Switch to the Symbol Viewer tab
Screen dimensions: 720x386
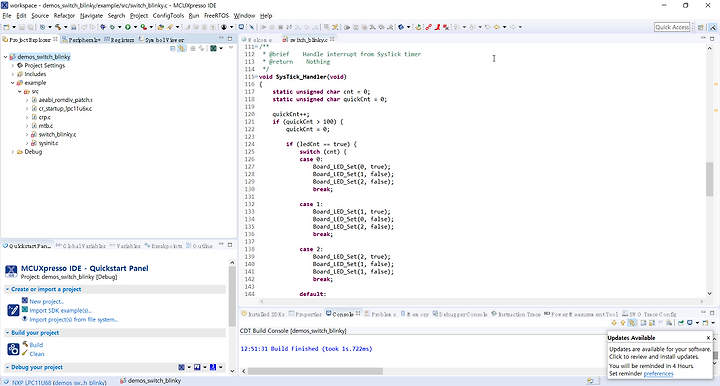click(x=161, y=39)
